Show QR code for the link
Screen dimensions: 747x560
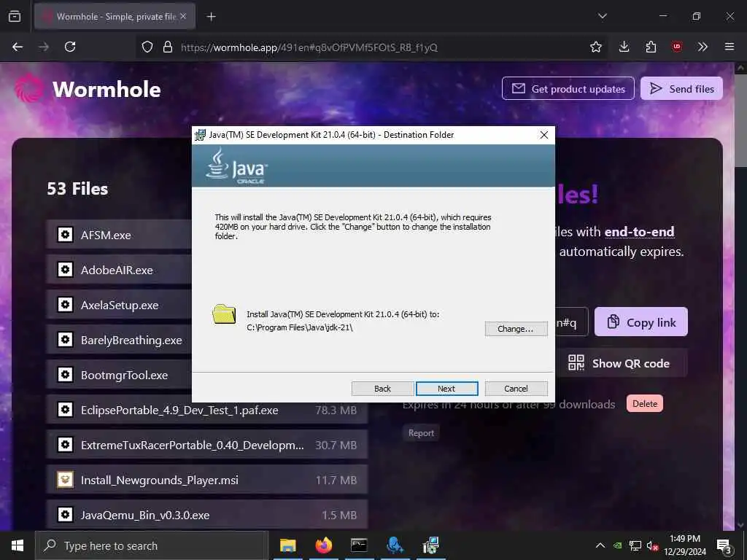[x=619, y=363]
